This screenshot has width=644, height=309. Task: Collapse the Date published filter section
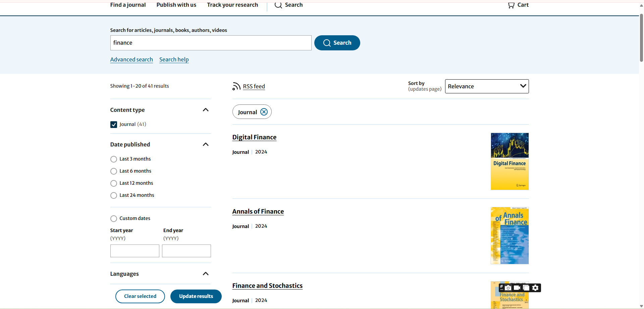click(206, 144)
